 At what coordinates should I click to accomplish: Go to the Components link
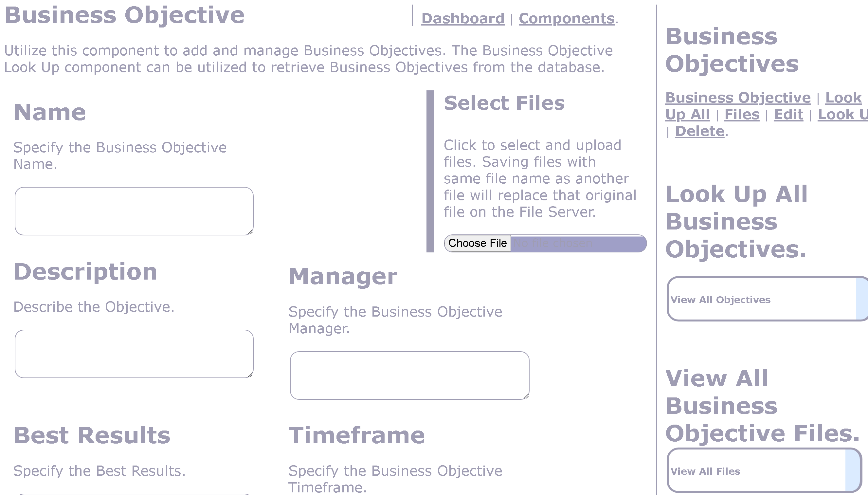point(566,18)
